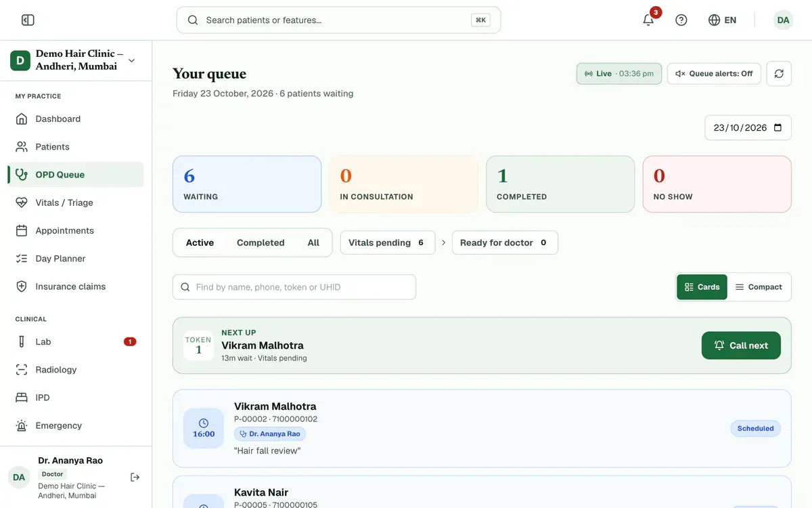Click the Radiology scan icon
812x508 pixels.
22,370
